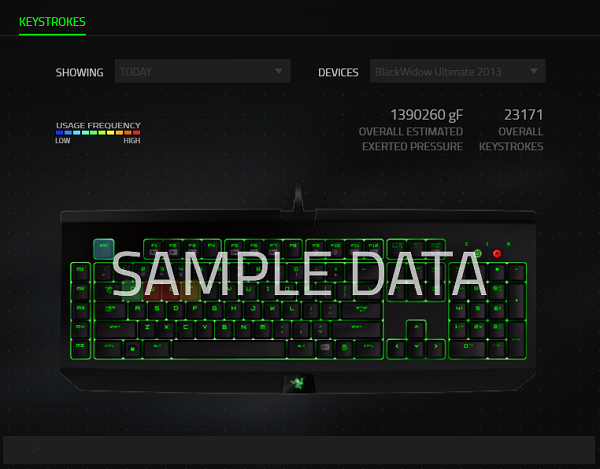Click the M5 macro key
Viewport: 600px width, 469px height.
coord(80,349)
